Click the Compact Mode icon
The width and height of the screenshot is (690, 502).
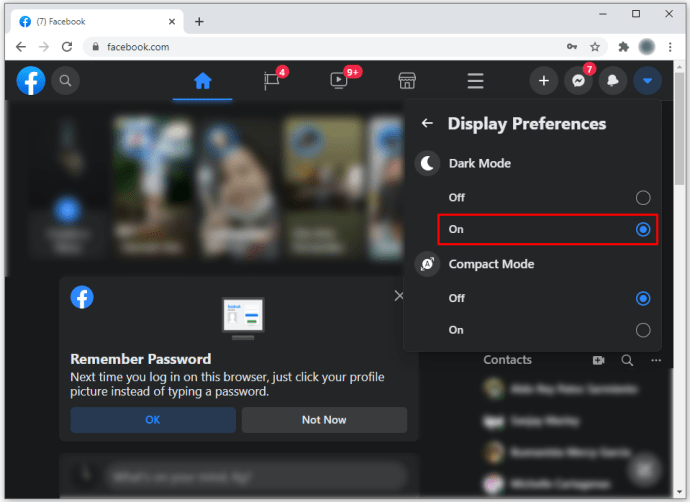(x=427, y=264)
